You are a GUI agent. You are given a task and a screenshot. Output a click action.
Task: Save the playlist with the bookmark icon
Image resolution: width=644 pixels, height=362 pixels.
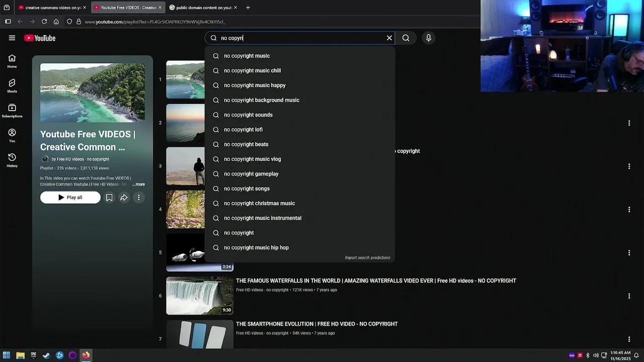click(109, 198)
